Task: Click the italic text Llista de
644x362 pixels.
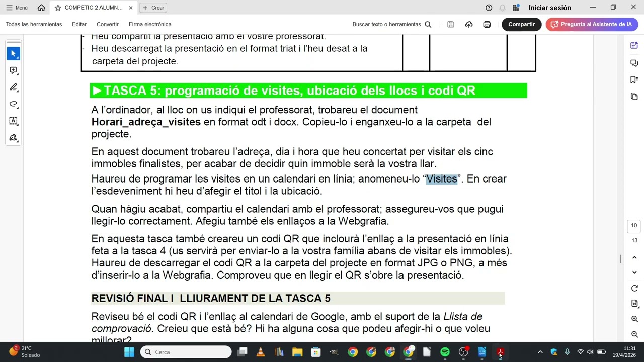Action: (x=463, y=317)
